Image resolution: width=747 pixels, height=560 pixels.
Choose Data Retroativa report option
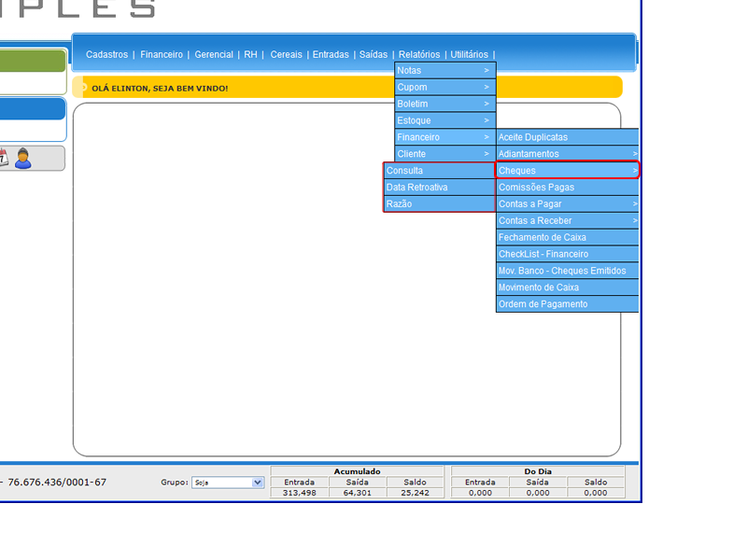tap(439, 188)
